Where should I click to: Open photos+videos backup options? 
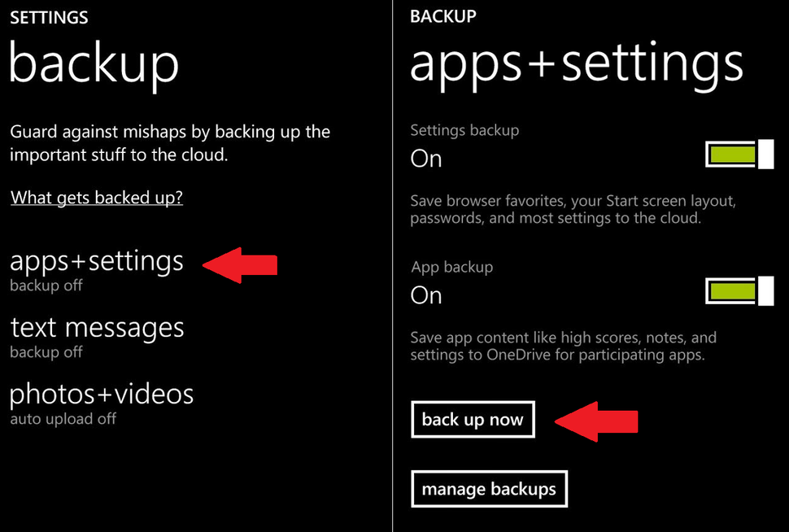click(102, 395)
